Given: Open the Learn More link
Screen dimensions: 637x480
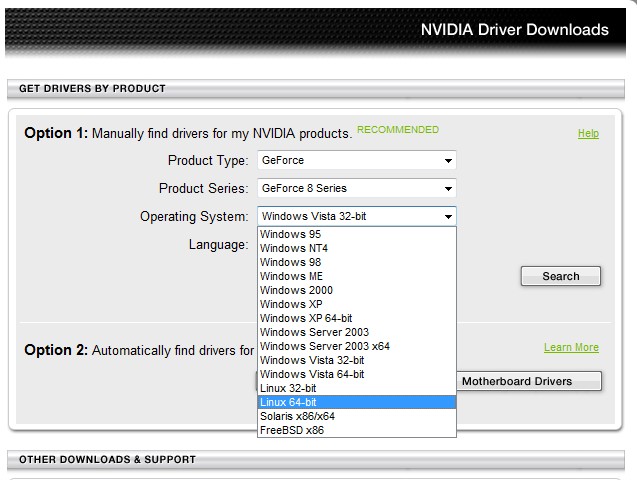Looking at the screenshot, I should [571, 348].
